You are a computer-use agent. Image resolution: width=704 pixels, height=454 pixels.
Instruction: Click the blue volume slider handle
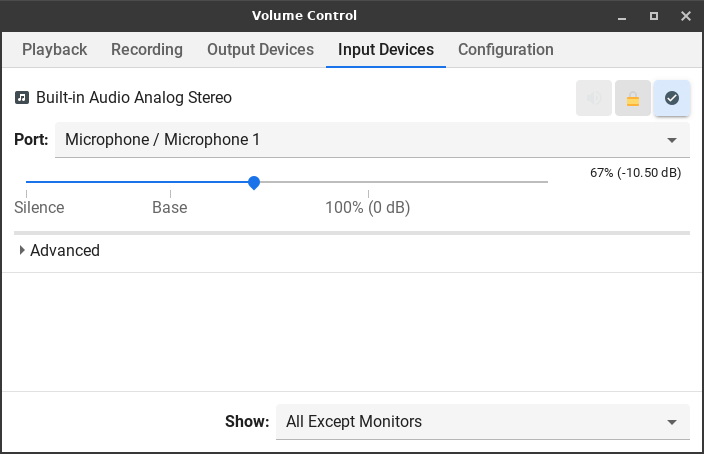pyautogui.click(x=254, y=182)
